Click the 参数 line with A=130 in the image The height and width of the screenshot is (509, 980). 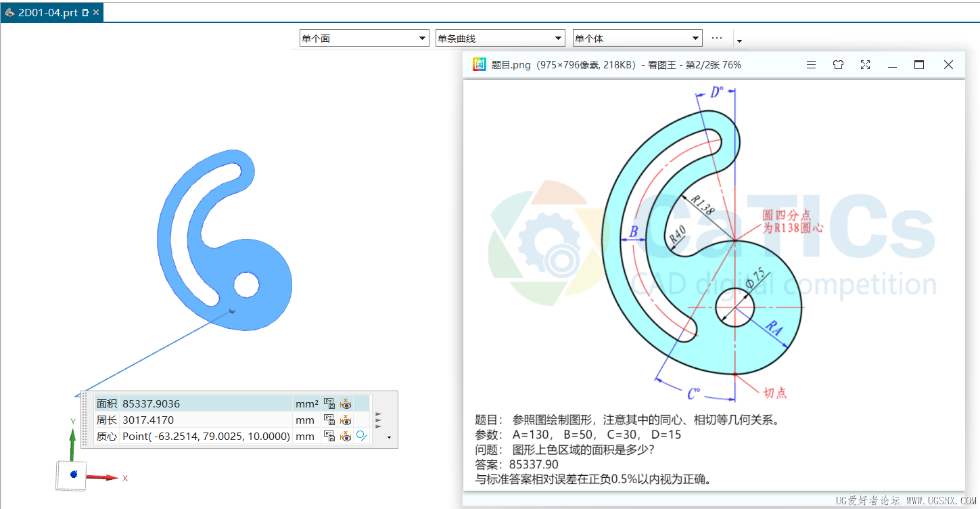point(578,435)
